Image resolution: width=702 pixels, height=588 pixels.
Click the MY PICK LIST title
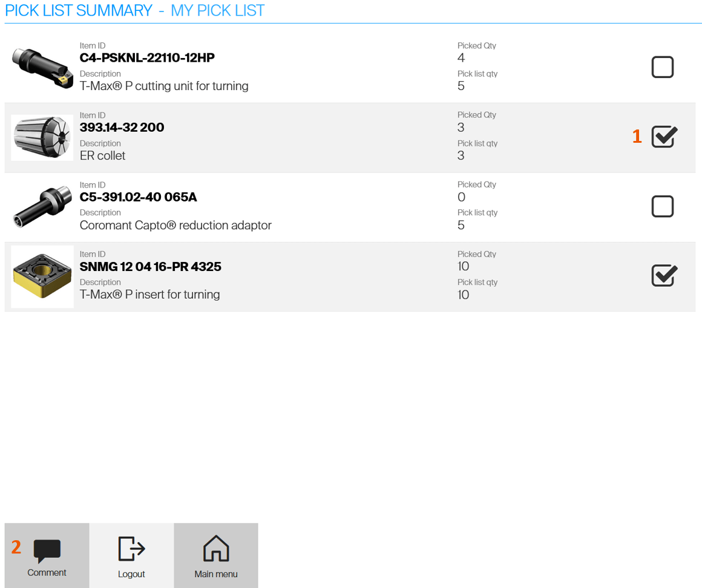click(x=217, y=11)
